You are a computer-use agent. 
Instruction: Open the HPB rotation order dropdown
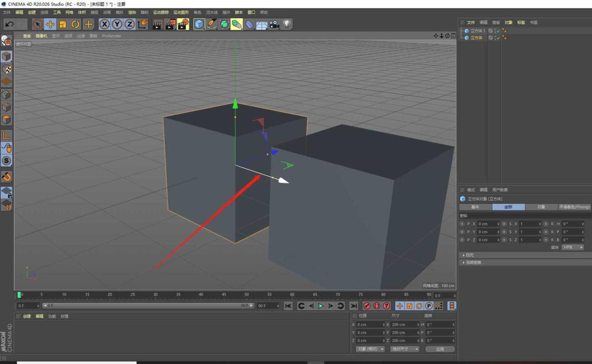[573, 247]
